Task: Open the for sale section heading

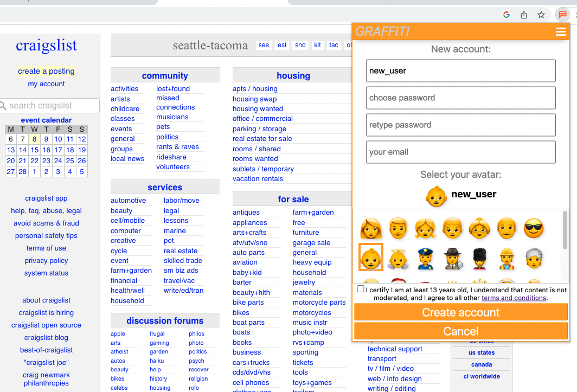Action: click(293, 199)
